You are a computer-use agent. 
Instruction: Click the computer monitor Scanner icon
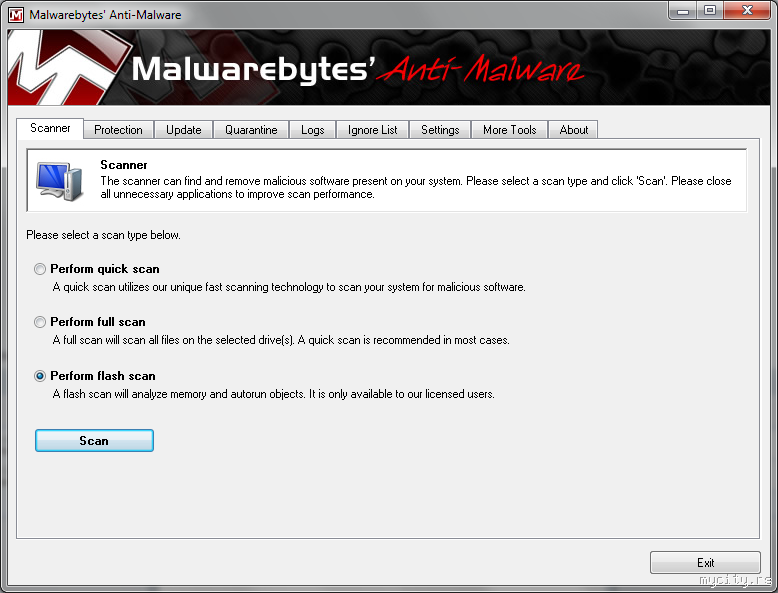[60, 182]
